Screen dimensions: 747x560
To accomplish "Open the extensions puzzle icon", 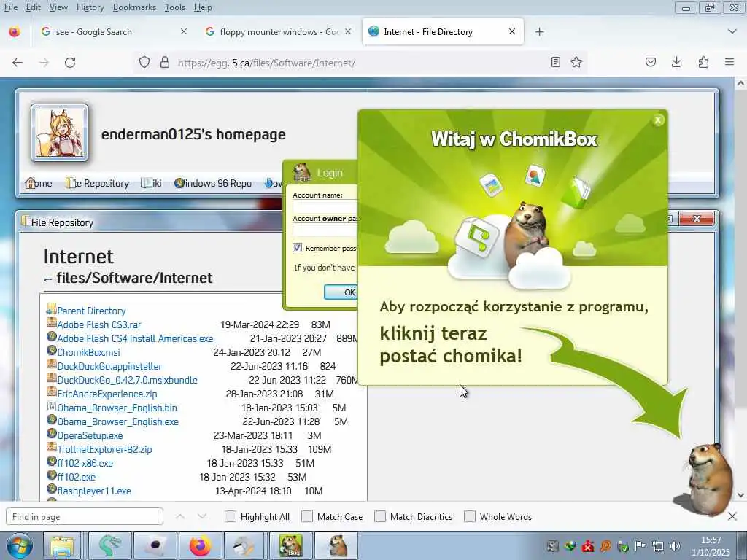I will click(x=703, y=62).
